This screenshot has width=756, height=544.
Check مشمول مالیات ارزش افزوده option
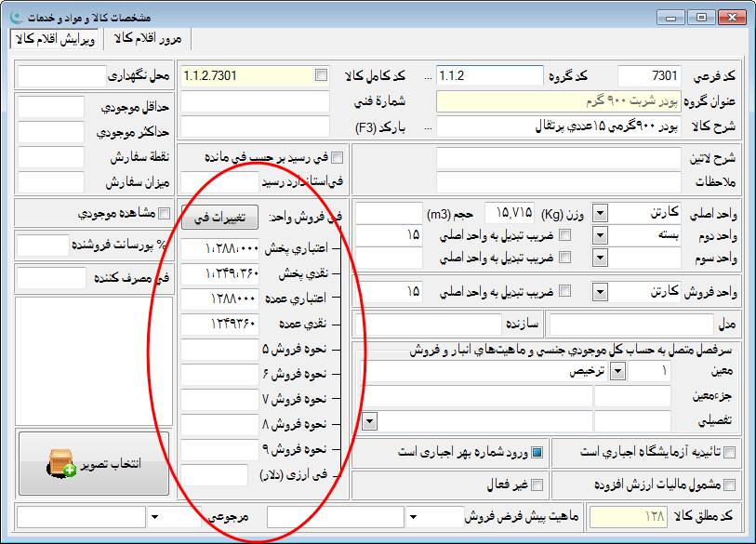point(729,484)
